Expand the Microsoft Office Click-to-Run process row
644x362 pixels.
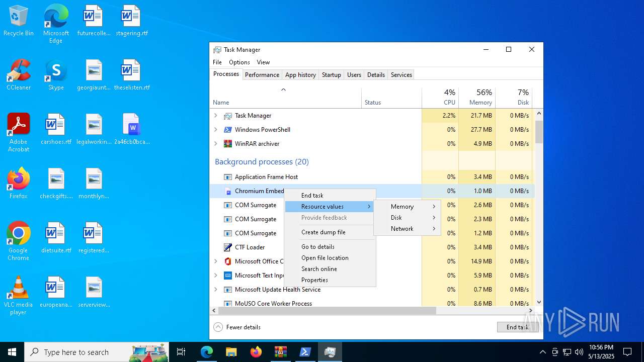tap(216, 261)
